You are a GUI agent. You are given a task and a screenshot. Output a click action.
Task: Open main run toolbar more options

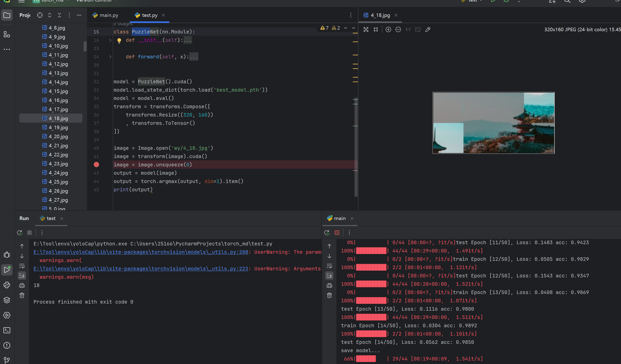point(349,233)
